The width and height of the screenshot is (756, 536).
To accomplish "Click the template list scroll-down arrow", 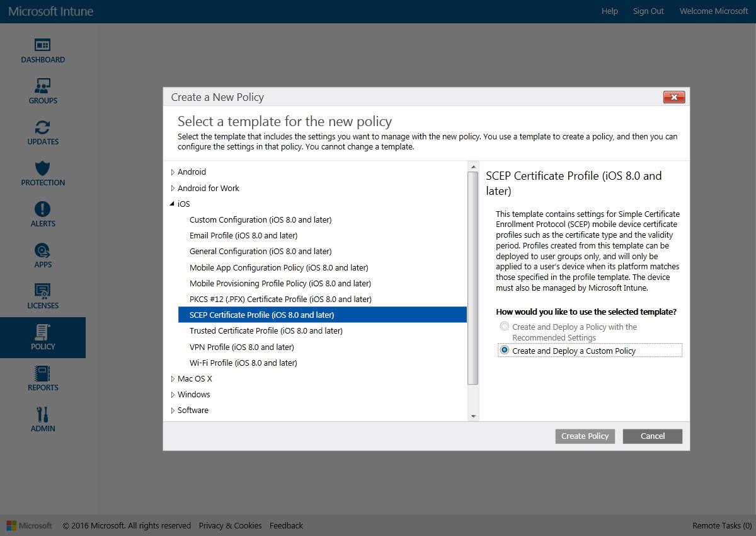I will click(x=473, y=416).
